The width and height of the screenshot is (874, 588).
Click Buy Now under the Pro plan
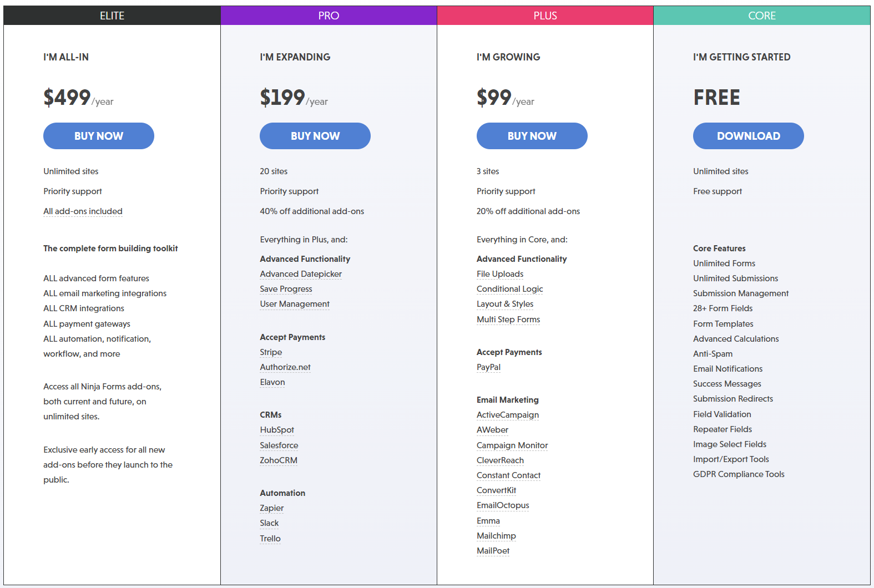(x=315, y=136)
